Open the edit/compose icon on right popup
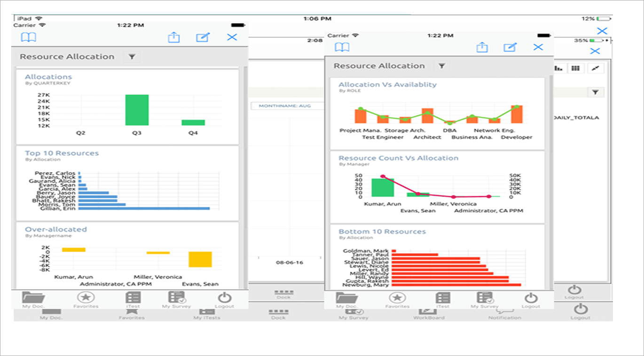644x356 pixels. click(510, 47)
